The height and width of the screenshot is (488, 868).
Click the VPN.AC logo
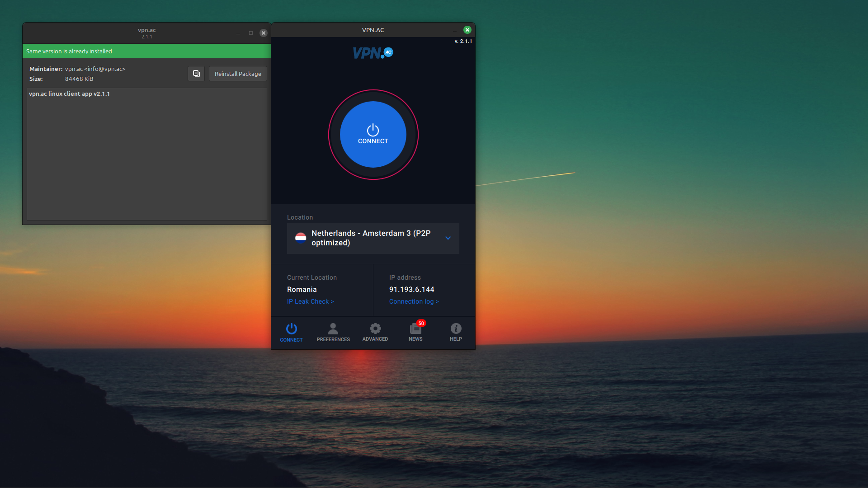pos(373,53)
